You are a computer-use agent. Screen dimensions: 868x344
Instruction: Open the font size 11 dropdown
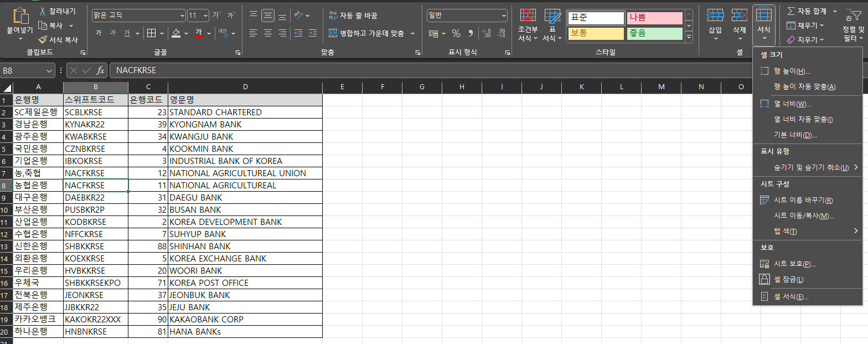click(206, 16)
